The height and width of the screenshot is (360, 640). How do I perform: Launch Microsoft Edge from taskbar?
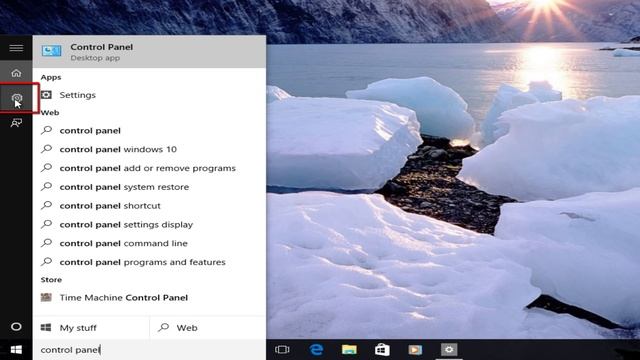point(316,350)
